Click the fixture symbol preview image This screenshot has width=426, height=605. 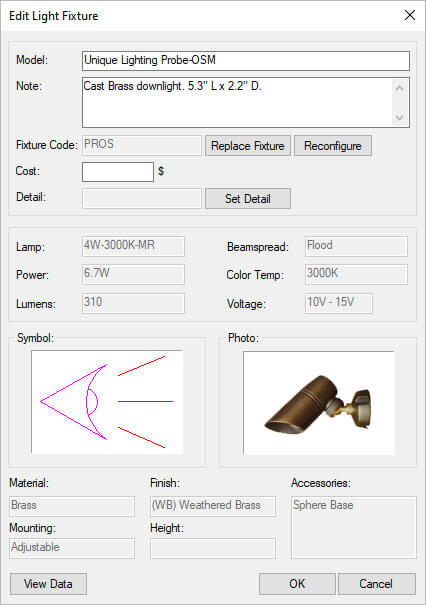(x=107, y=402)
